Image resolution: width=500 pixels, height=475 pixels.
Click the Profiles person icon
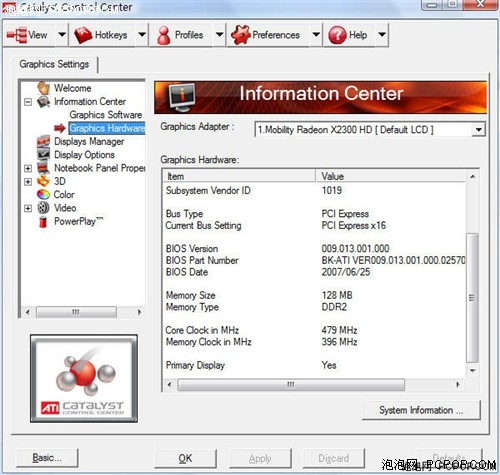(164, 35)
